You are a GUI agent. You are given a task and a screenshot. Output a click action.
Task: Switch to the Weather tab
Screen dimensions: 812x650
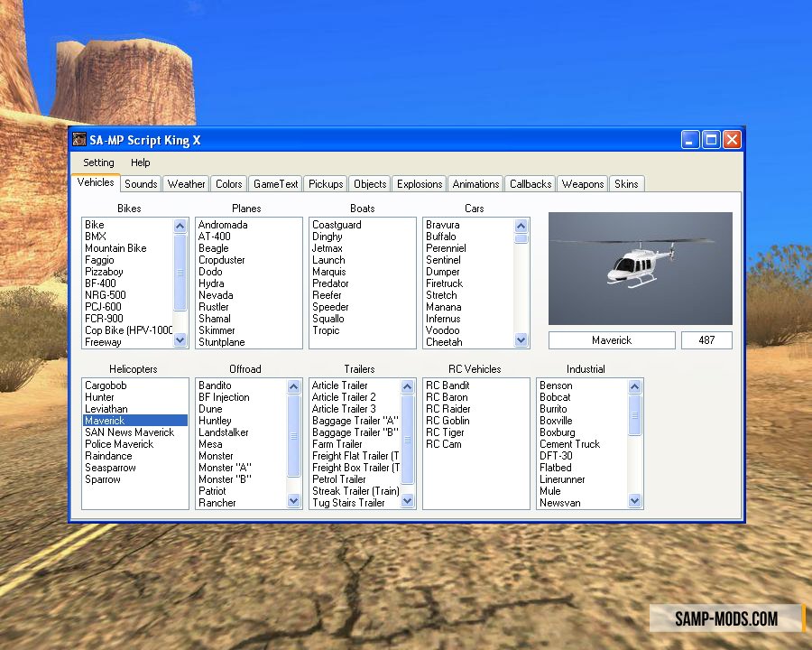[x=187, y=184]
